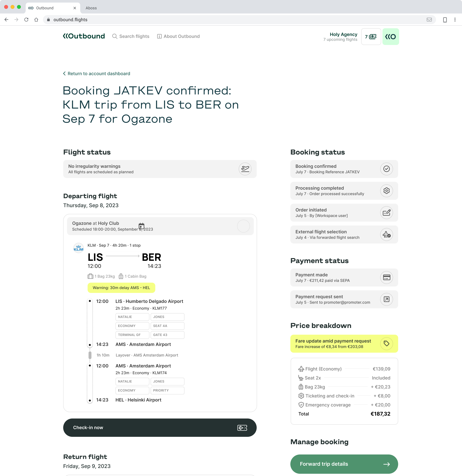The width and height of the screenshot is (462, 476).
Task: Open the Payment request sent arrow icon
Action: point(387,299)
